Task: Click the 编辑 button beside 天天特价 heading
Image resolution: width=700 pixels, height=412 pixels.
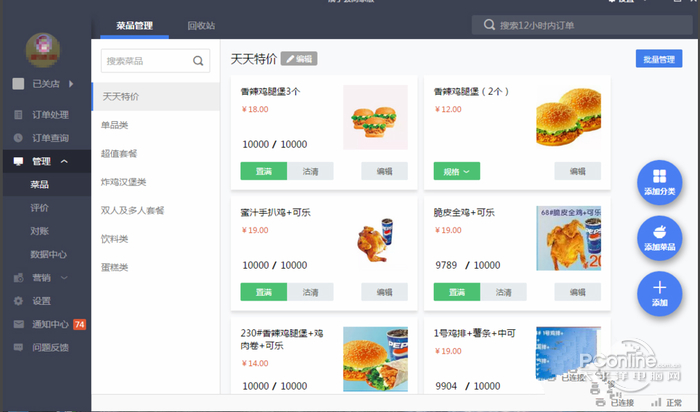Action: coord(299,58)
